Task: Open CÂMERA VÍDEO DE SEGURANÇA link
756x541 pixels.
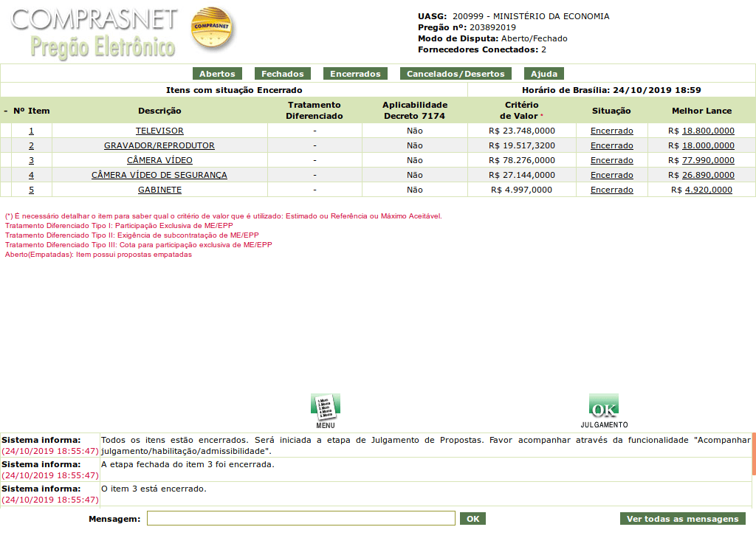Action: click(x=159, y=175)
